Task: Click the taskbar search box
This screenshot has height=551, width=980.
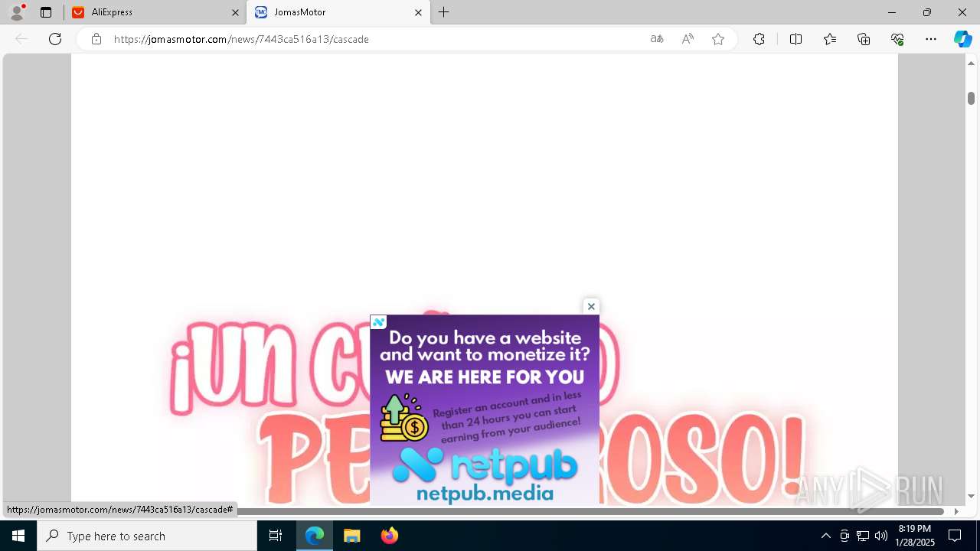Action: click(147, 536)
